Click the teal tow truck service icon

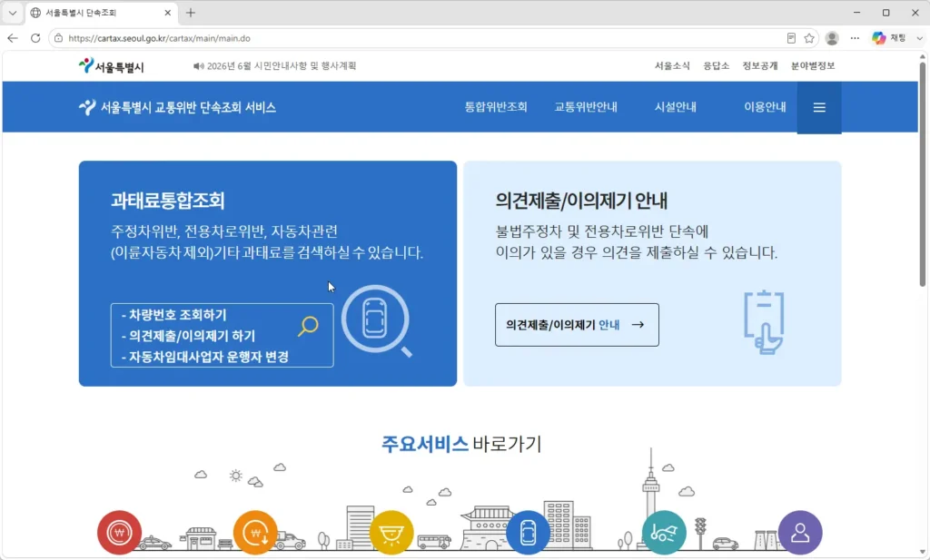[x=664, y=532]
